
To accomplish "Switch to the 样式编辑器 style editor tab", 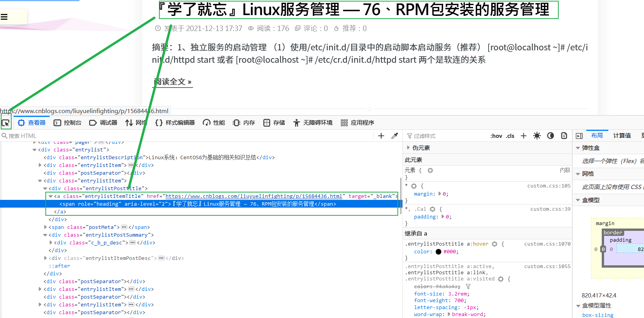I will pos(175,123).
